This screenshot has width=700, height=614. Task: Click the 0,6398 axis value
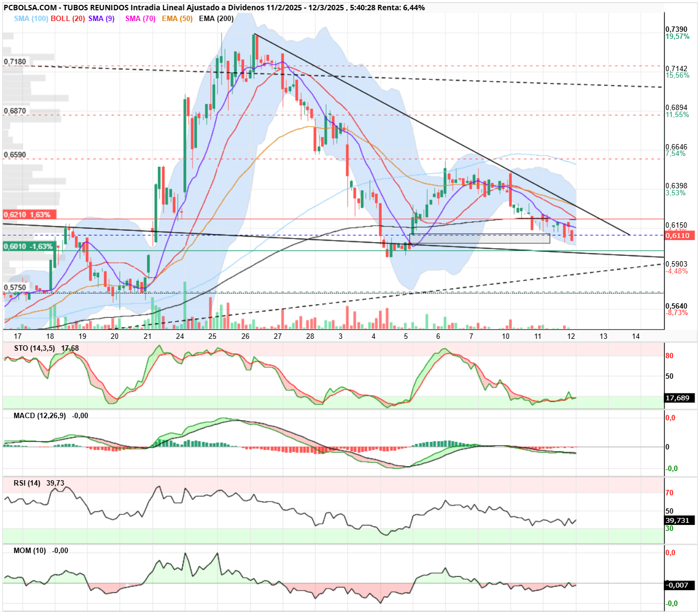click(676, 186)
